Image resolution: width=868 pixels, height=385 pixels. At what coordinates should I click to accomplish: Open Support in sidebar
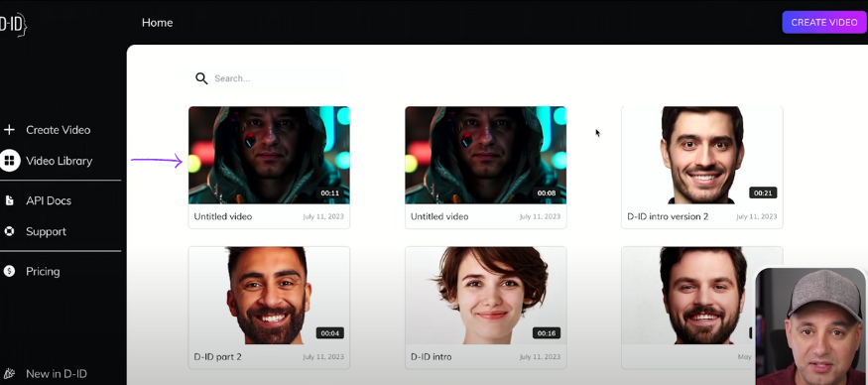pos(46,231)
